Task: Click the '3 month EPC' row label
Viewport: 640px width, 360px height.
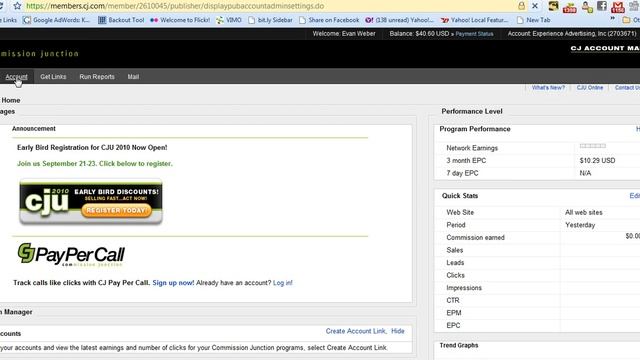Action: (x=466, y=160)
